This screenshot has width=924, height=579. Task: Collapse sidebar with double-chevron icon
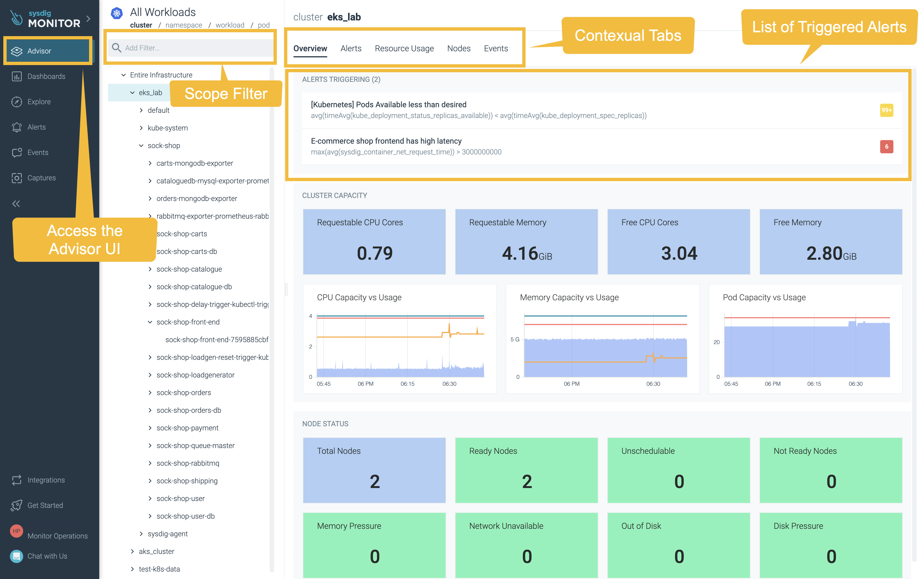[x=16, y=204]
